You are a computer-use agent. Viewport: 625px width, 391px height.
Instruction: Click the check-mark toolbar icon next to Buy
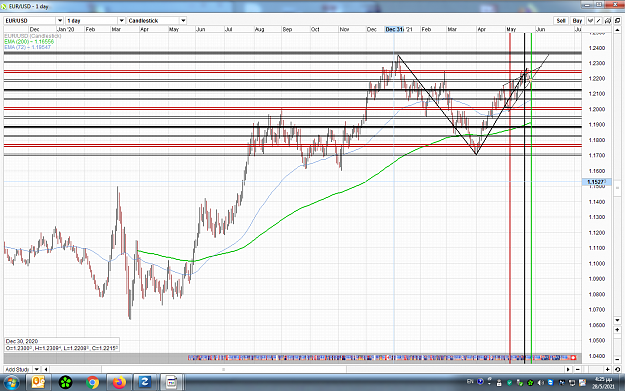click(590, 21)
